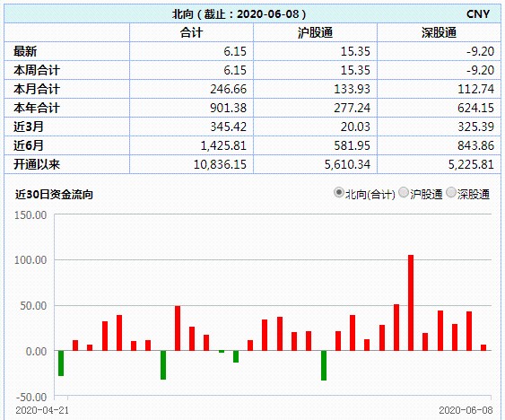505x420 pixels.
Task: Click the 本年合计 total value 901.38
Action: (229, 108)
